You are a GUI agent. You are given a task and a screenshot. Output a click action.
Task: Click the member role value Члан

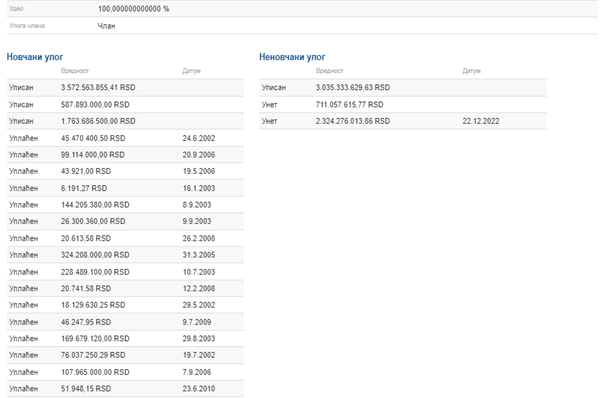[106, 26]
